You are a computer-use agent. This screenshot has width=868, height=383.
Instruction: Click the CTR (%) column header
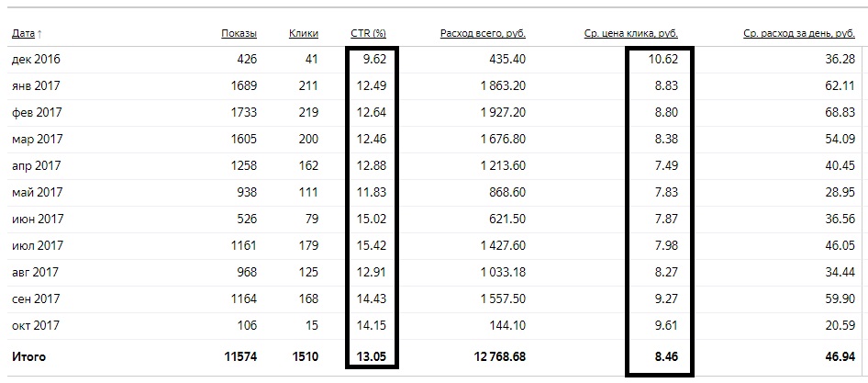pyautogui.click(x=368, y=33)
